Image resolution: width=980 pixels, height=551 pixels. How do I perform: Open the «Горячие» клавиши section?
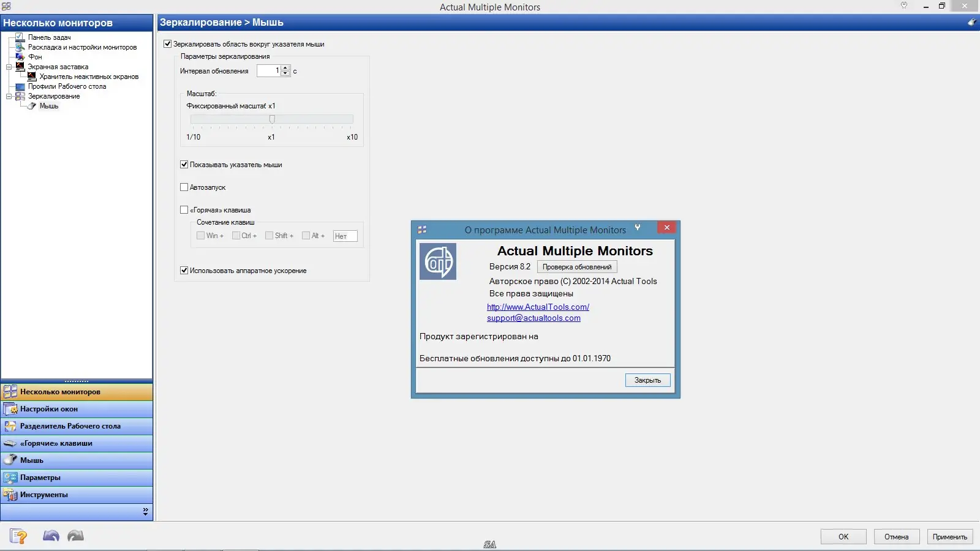[77, 443]
